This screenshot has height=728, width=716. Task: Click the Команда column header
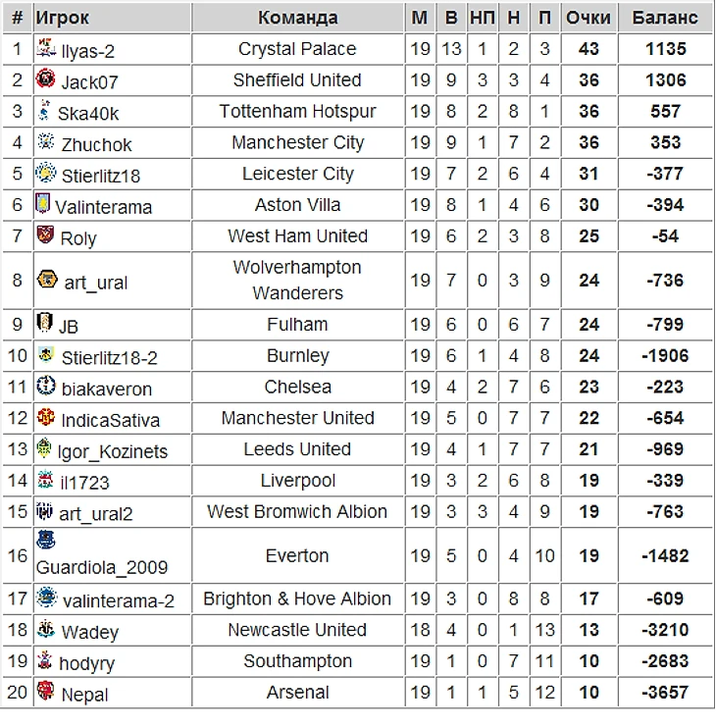point(297,18)
